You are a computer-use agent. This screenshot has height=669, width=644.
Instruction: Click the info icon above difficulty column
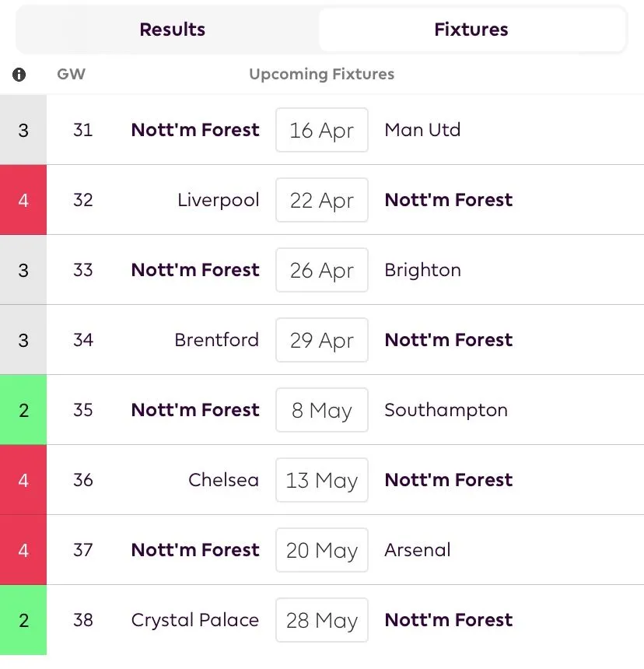[19, 75]
